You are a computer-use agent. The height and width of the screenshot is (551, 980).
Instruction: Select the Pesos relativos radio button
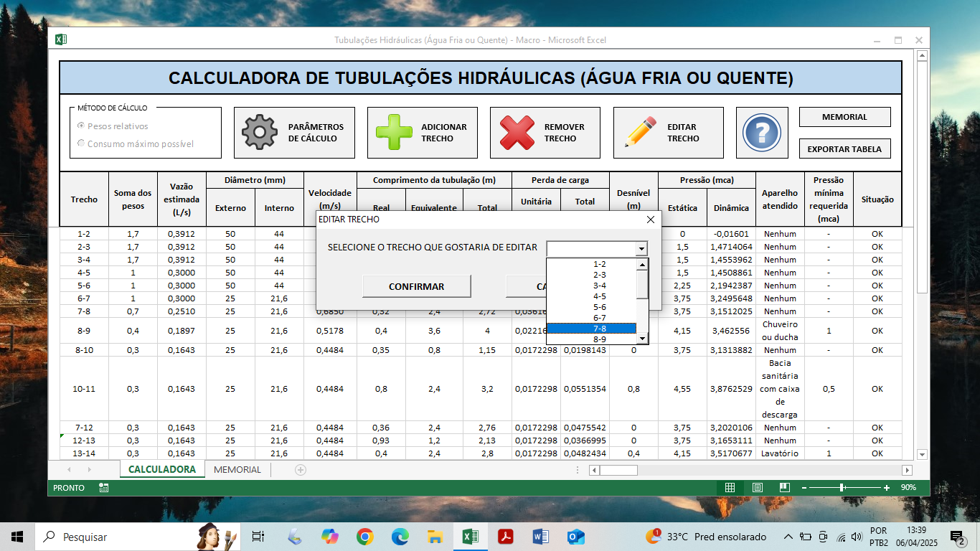click(x=81, y=126)
